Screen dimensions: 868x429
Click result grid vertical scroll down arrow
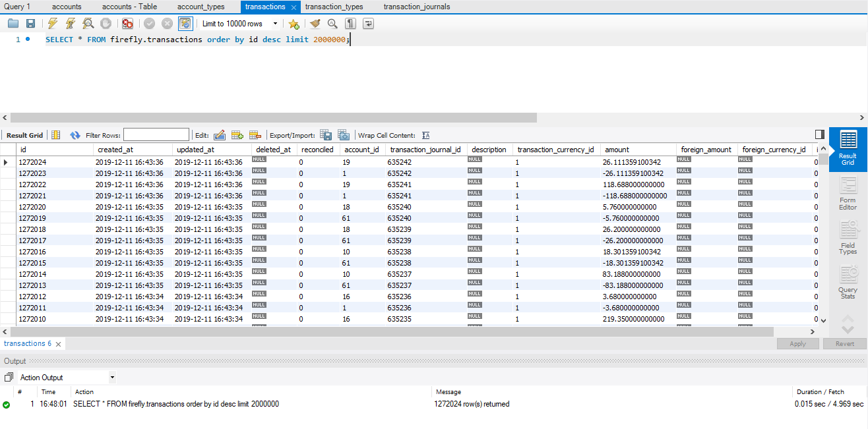[x=822, y=320]
